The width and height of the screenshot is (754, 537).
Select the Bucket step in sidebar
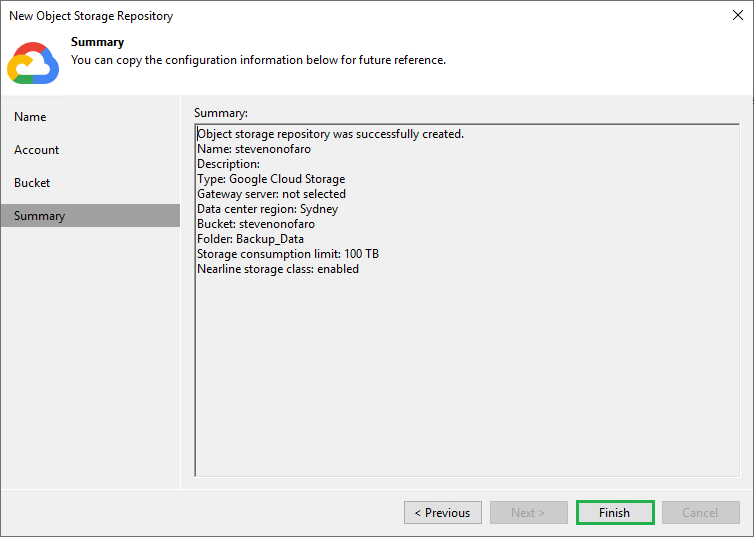[32, 183]
